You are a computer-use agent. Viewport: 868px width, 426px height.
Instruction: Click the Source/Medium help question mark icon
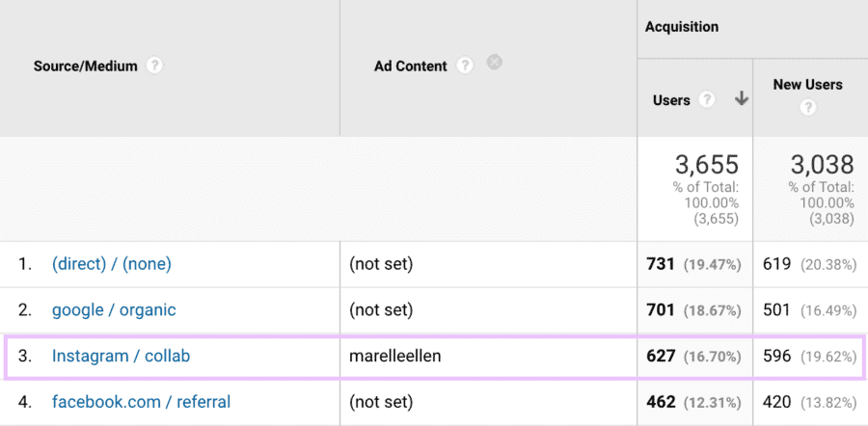click(x=154, y=67)
